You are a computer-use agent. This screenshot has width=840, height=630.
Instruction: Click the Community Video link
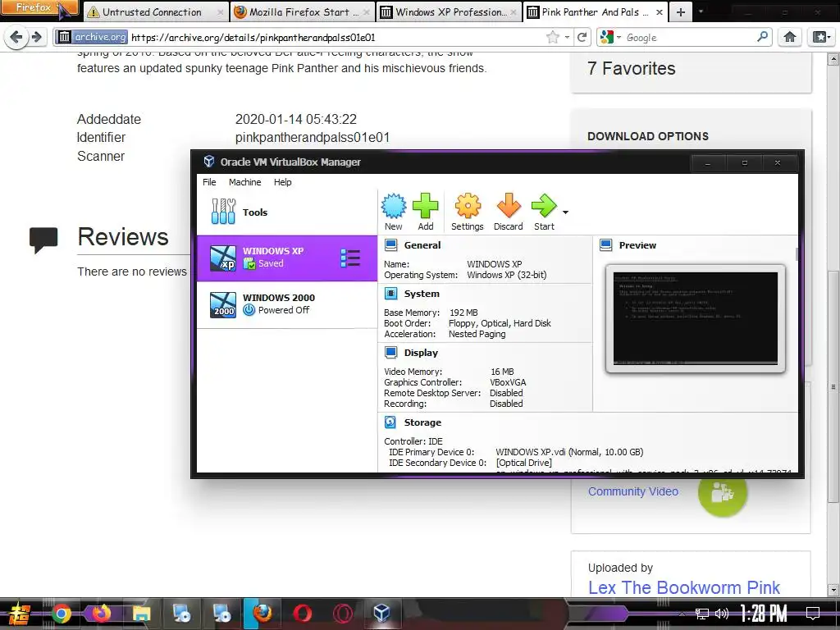click(633, 491)
